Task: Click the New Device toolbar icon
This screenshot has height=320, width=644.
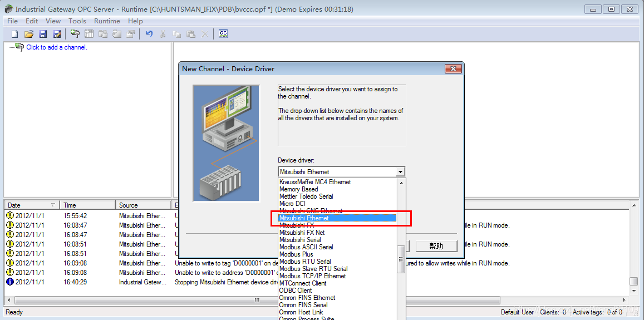Action: coord(89,34)
